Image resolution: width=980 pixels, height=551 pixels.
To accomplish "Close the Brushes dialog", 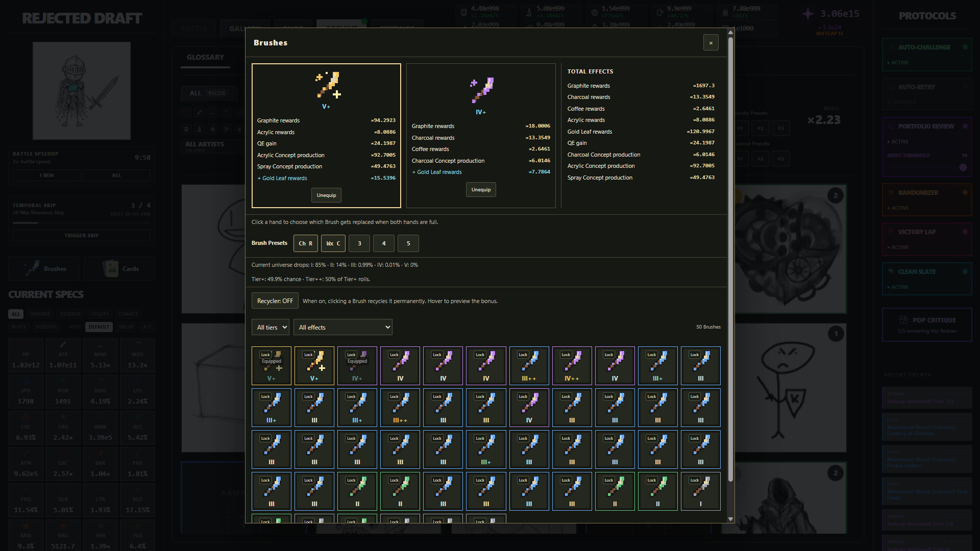I will 710,43.
